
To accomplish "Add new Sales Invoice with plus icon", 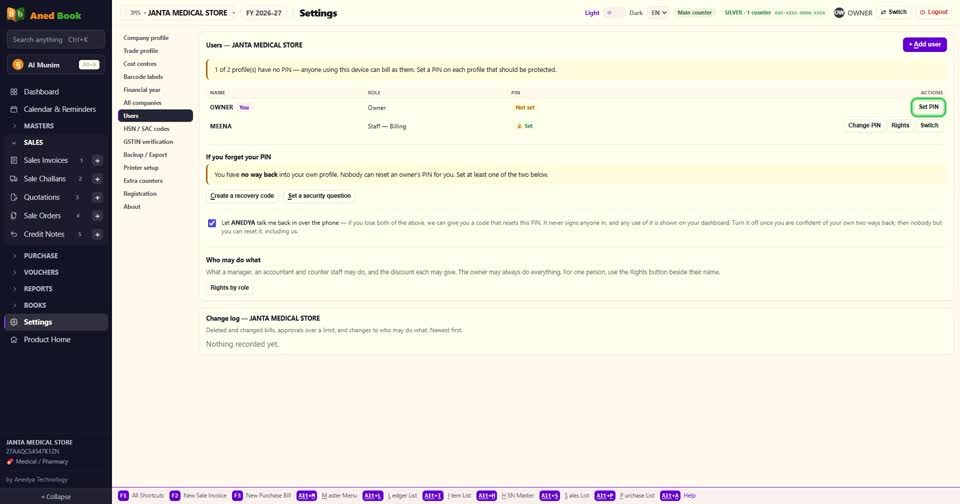I will [x=97, y=160].
